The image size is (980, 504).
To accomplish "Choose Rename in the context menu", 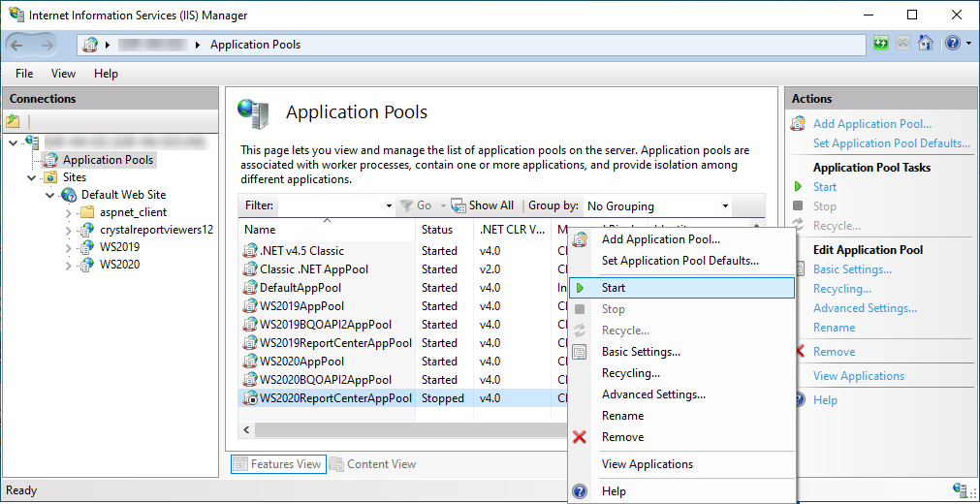I will coord(681,416).
